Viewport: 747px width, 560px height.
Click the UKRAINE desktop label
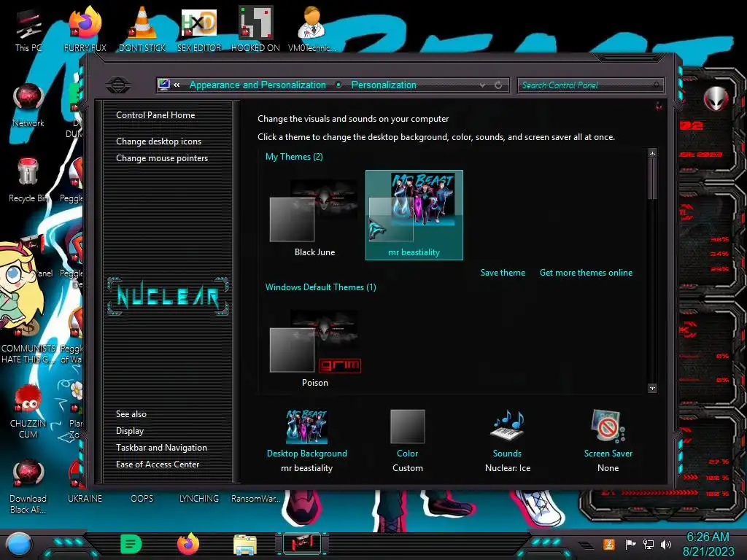[x=85, y=499]
